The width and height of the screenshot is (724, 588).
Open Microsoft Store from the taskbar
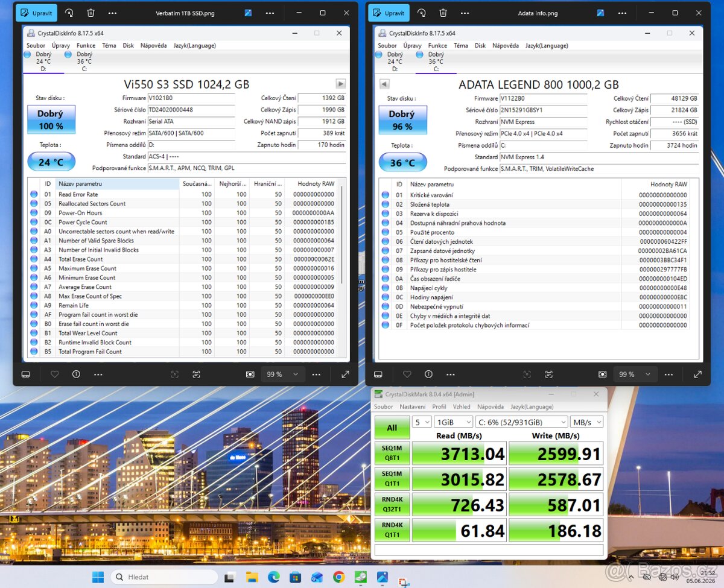click(295, 577)
